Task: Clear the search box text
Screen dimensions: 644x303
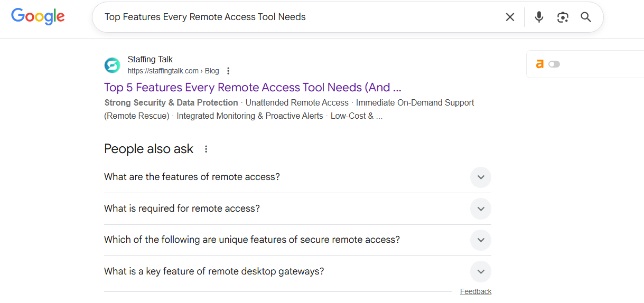Action: pyautogui.click(x=510, y=17)
